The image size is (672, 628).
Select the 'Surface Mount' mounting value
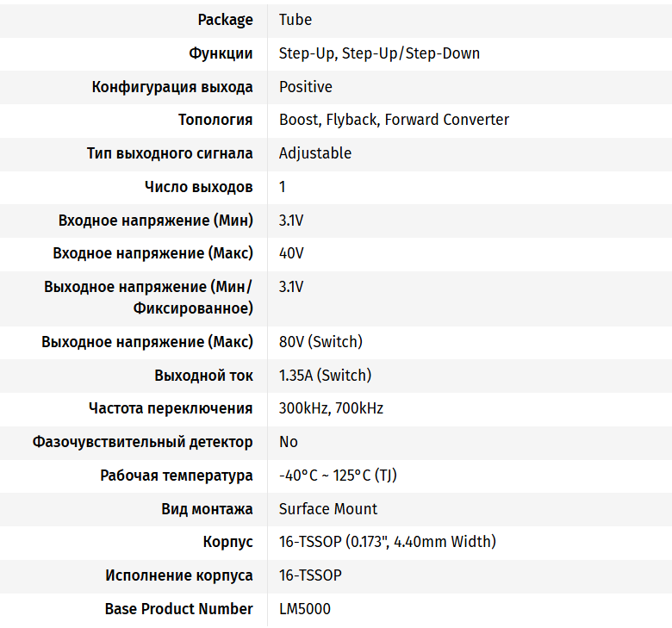[328, 509]
